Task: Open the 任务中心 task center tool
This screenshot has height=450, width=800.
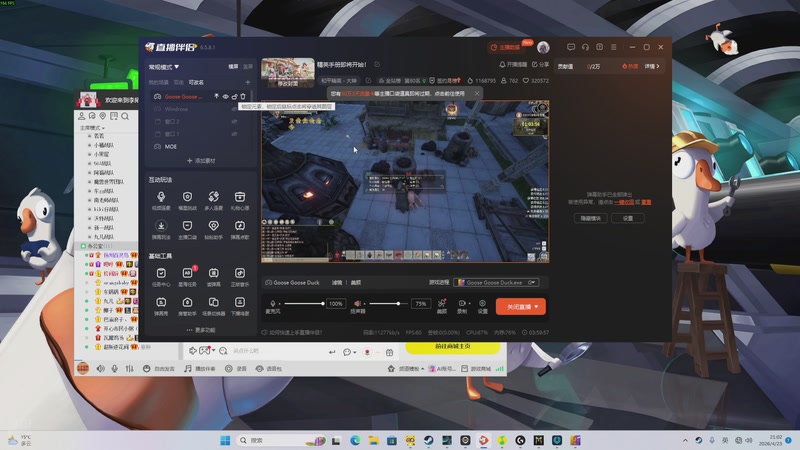Action: [161, 277]
